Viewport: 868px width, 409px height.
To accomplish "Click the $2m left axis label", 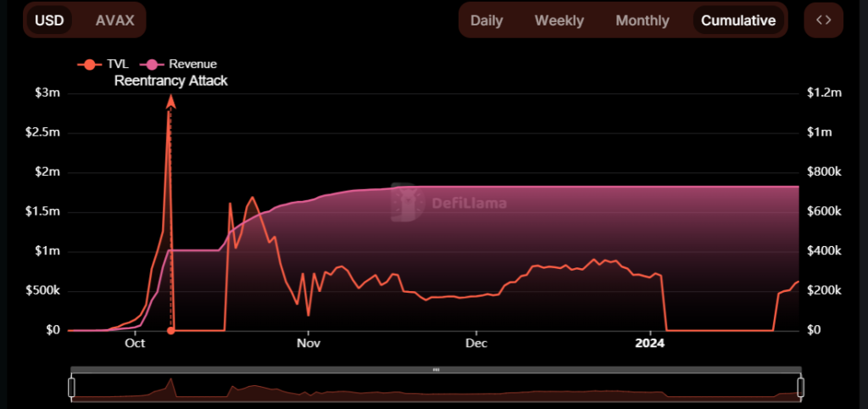I will (x=47, y=172).
